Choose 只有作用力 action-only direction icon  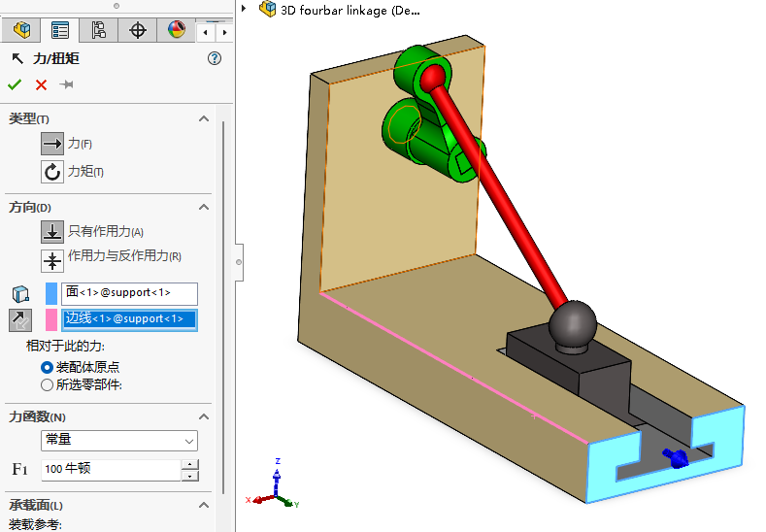tap(51, 232)
